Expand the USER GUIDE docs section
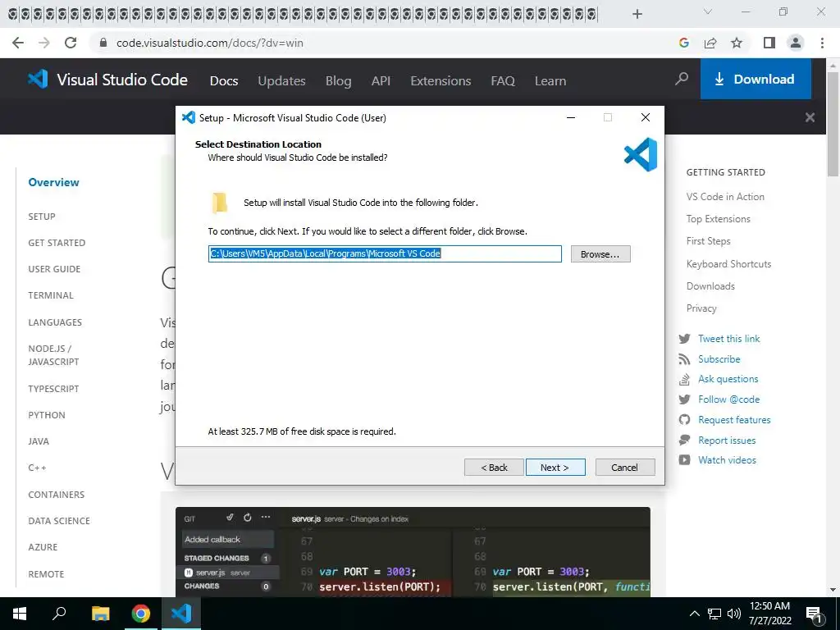 click(x=54, y=269)
